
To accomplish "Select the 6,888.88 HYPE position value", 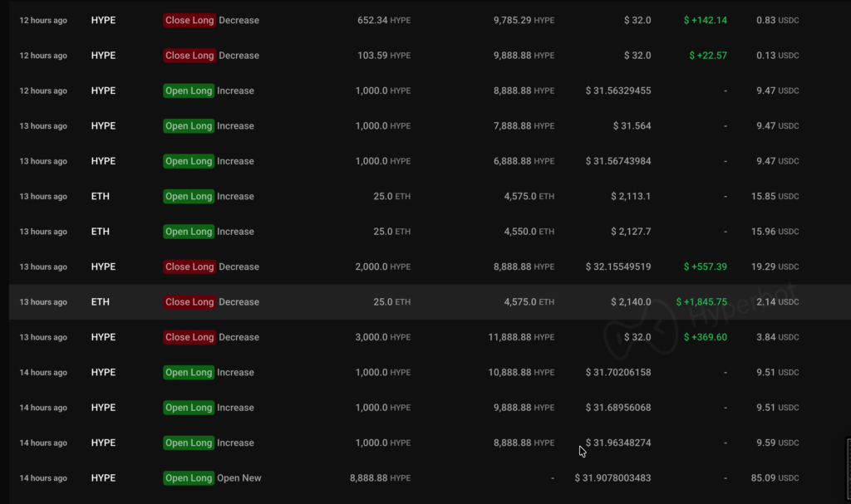I will click(524, 161).
